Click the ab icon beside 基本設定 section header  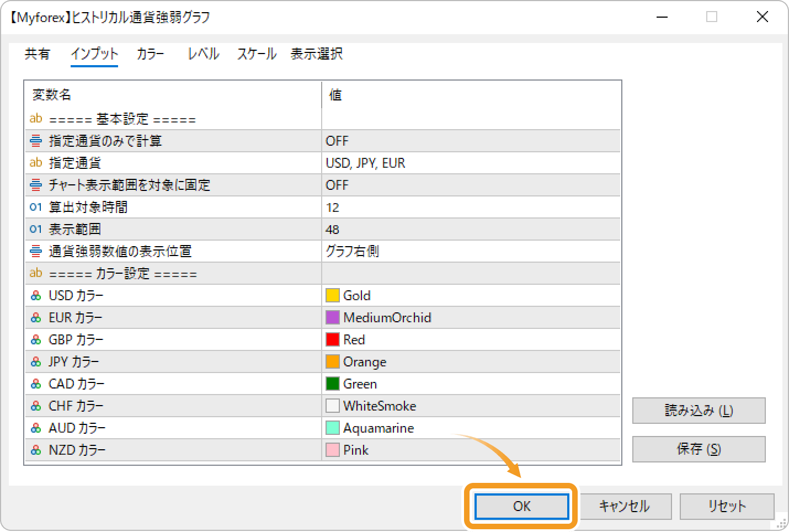tap(35, 118)
